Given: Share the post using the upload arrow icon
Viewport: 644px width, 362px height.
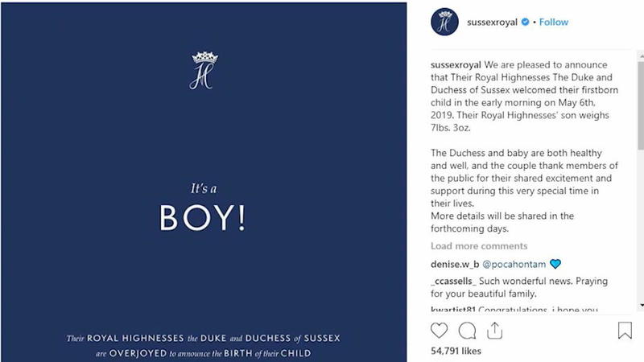Looking at the screenshot, I should coord(494,331).
